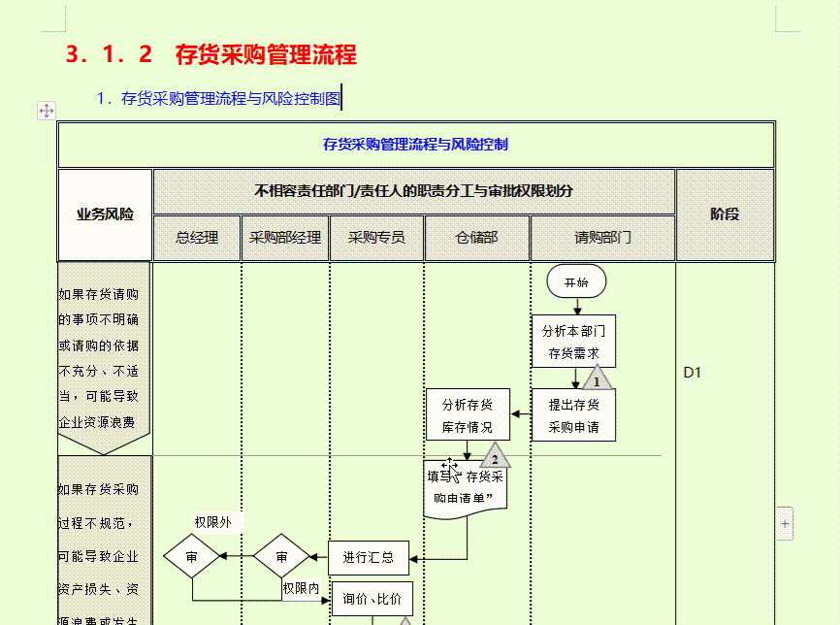The width and height of the screenshot is (840, 625).
Task: Click the 业务风险 header cell
Action: (105, 214)
